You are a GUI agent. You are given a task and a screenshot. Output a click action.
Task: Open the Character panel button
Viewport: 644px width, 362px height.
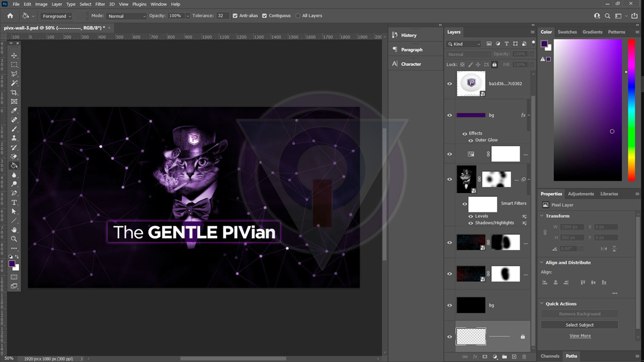tap(412, 64)
